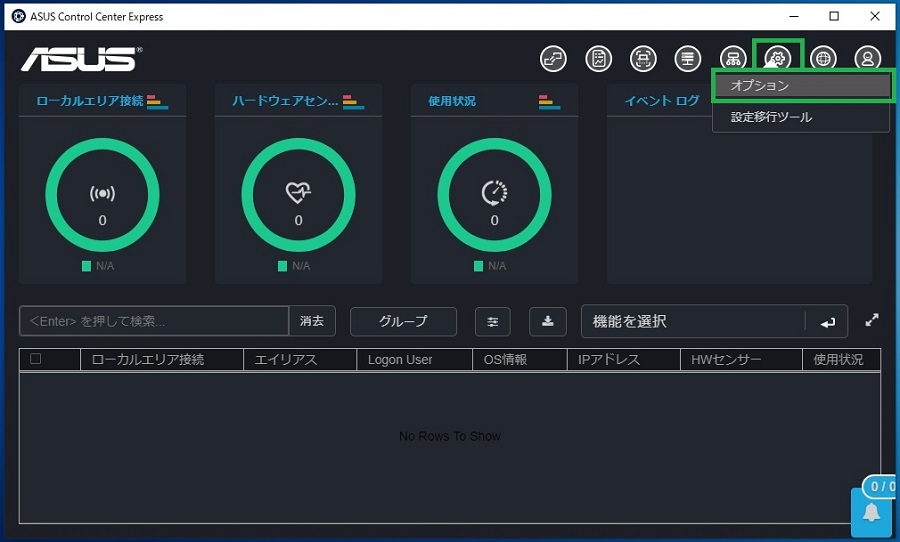
Task: Sort by OS情報 column header
Action: tap(519, 359)
